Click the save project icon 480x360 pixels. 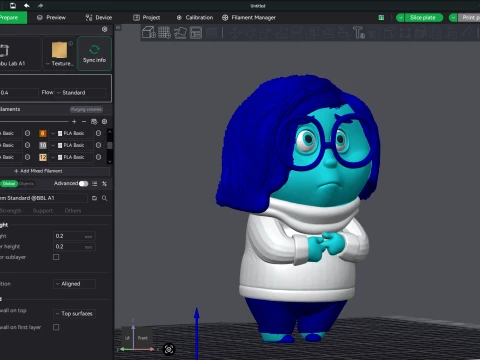13,5
